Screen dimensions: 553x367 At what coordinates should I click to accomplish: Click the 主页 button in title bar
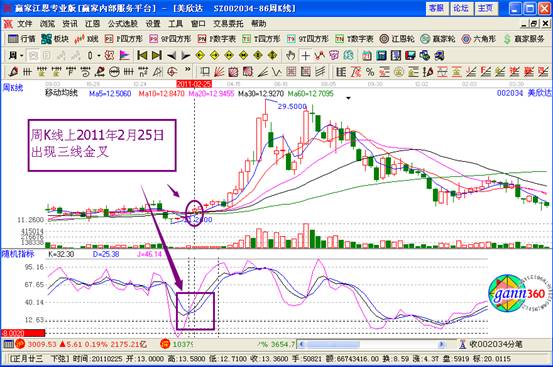click(x=486, y=8)
